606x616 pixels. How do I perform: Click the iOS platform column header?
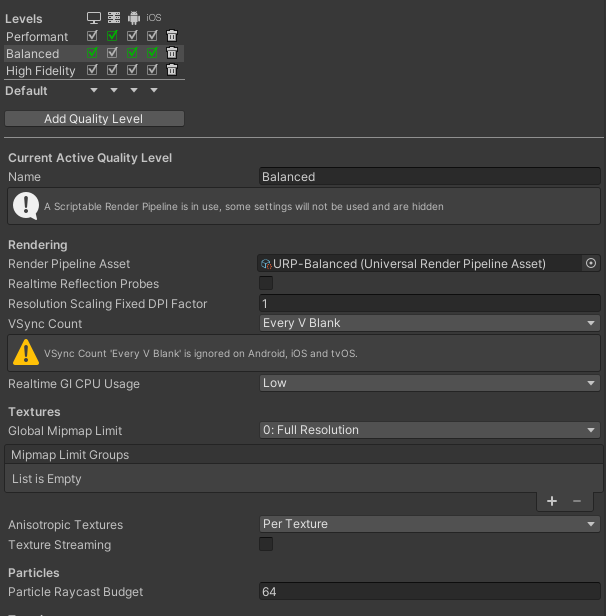click(153, 18)
